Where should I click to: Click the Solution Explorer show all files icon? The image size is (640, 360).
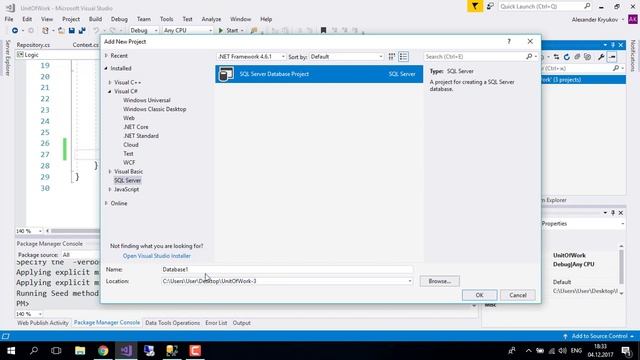pos(587,57)
